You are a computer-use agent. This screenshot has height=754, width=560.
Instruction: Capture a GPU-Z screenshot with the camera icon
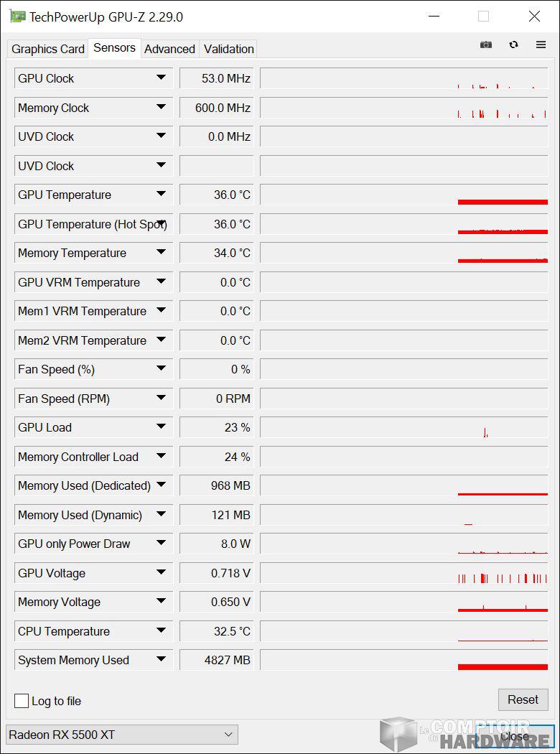pos(486,45)
